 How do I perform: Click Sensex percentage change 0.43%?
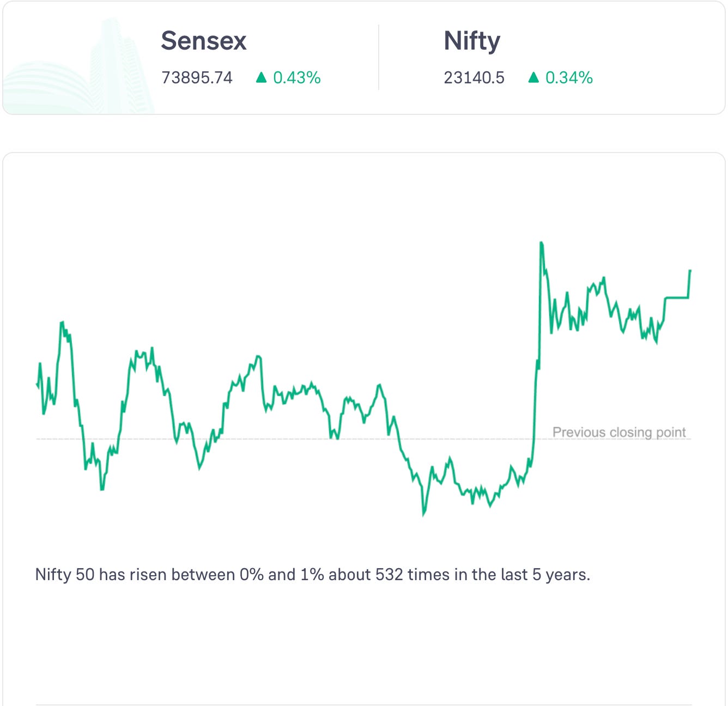click(x=297, y=78)
